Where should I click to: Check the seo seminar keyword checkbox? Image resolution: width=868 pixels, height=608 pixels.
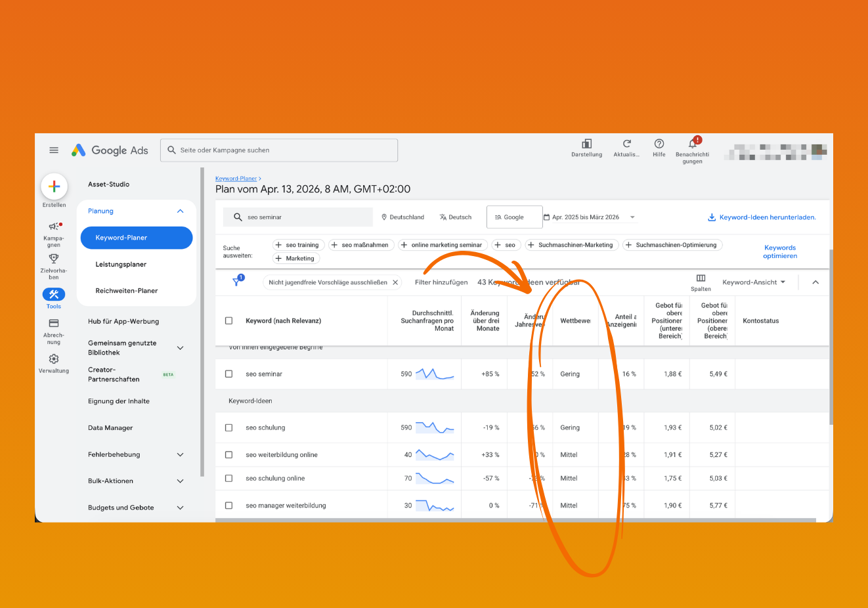coord(228,374)
